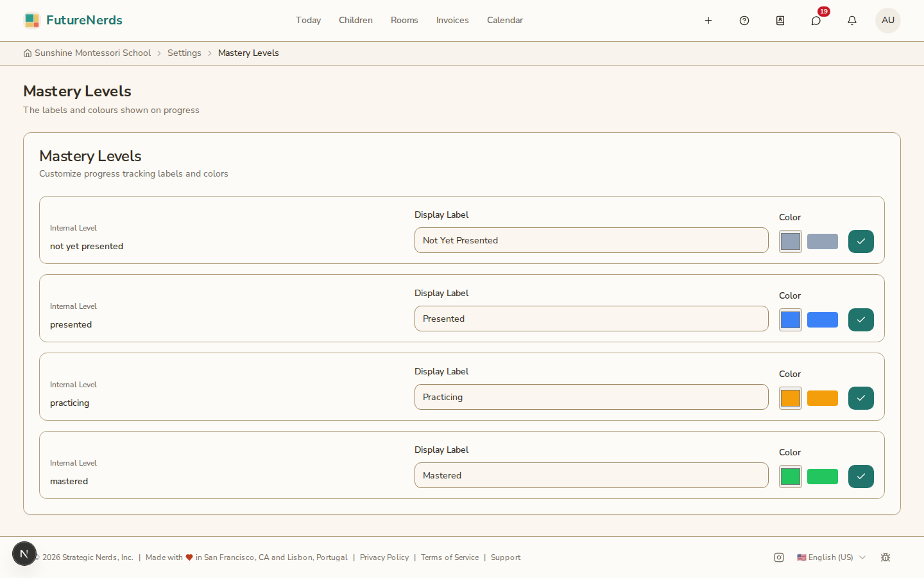The width and height of the screenshot is (924, 578).
Task: Save the Not Yet Presented row checkmark
Action: point(861,241)
